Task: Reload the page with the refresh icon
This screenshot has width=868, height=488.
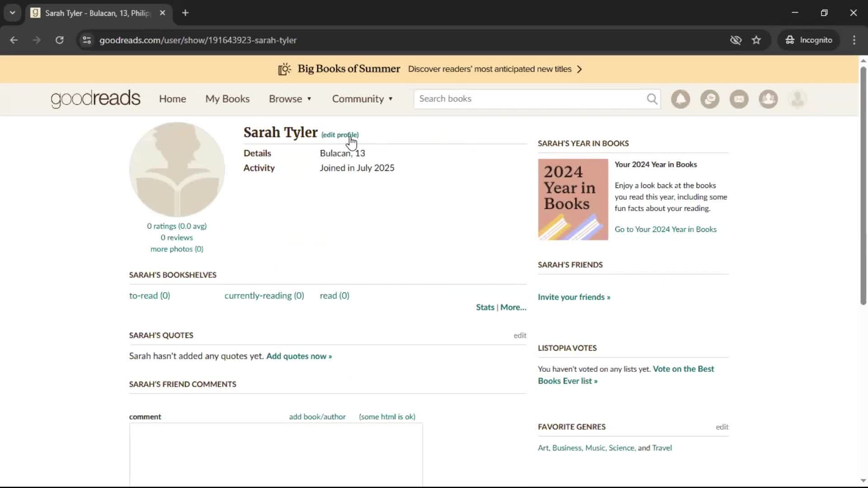Action: point(59,40)
